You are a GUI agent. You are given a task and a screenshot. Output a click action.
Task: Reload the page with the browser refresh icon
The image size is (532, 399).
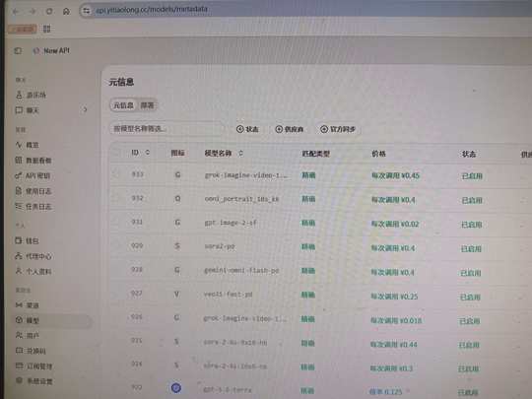(x=49, y=11)
